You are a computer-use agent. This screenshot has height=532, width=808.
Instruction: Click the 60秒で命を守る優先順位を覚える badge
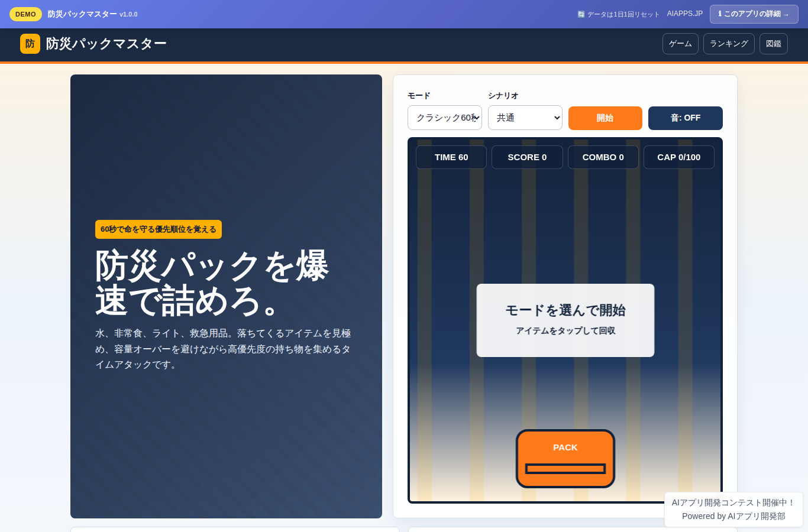[159, 229]
